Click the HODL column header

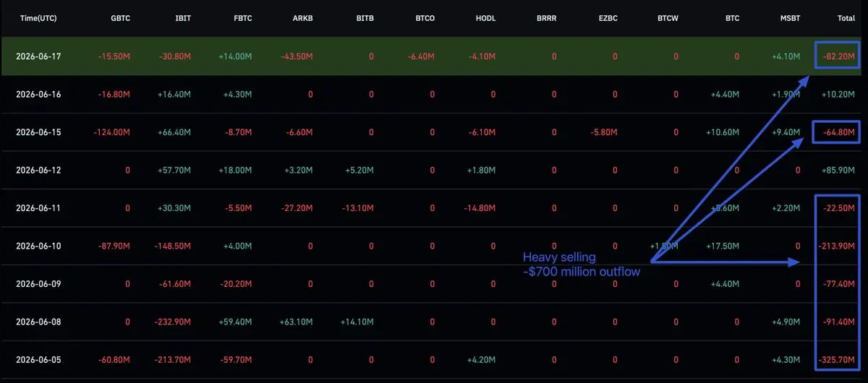tap(485, 17)
